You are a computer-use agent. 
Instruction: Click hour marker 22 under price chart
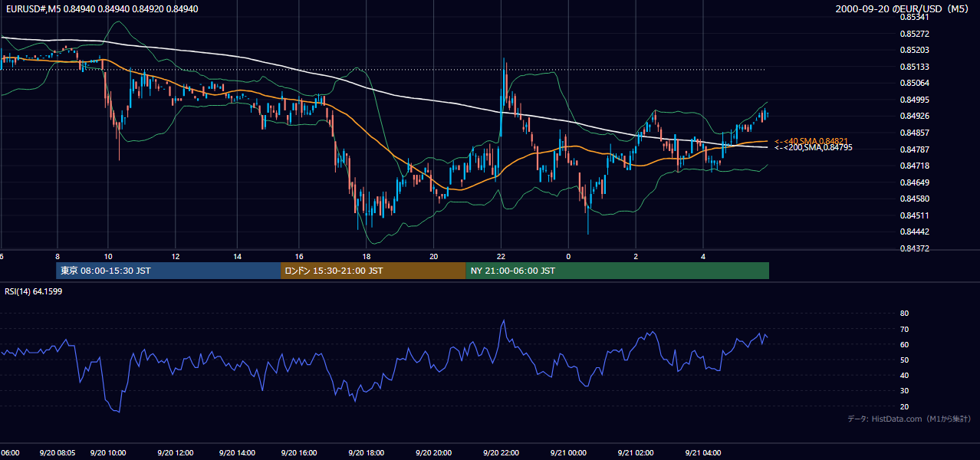coord(502,256)
